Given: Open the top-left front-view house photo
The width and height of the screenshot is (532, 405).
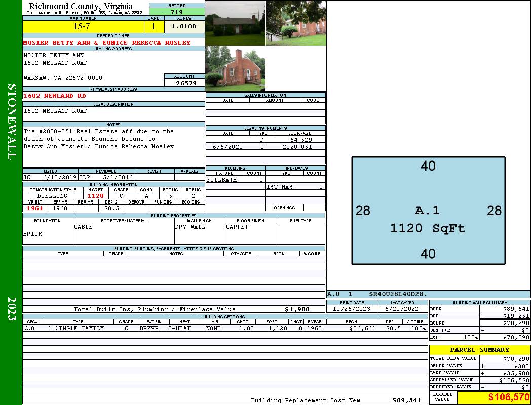Looking at the screenshot, I should pos(235,23).
